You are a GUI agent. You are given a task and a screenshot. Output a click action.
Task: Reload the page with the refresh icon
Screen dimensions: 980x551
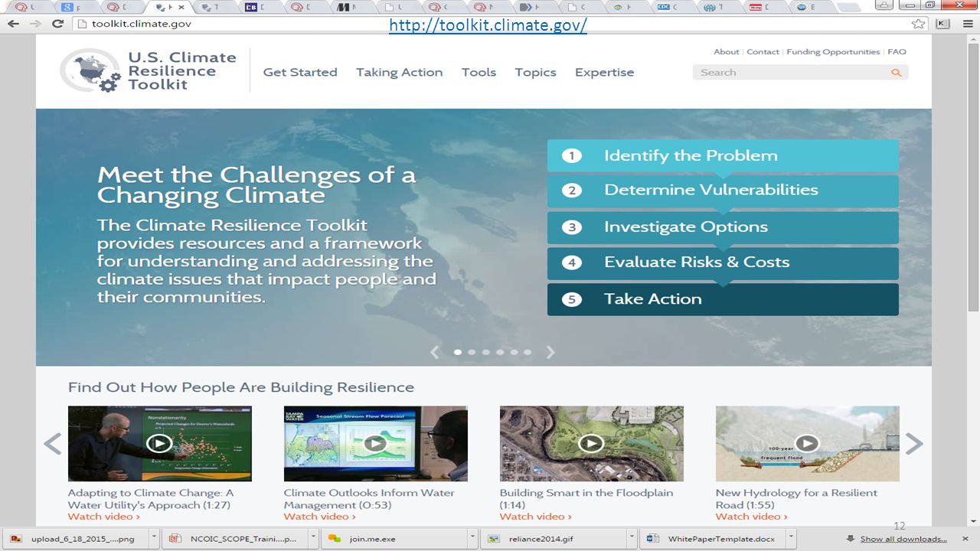pos(57,24)
